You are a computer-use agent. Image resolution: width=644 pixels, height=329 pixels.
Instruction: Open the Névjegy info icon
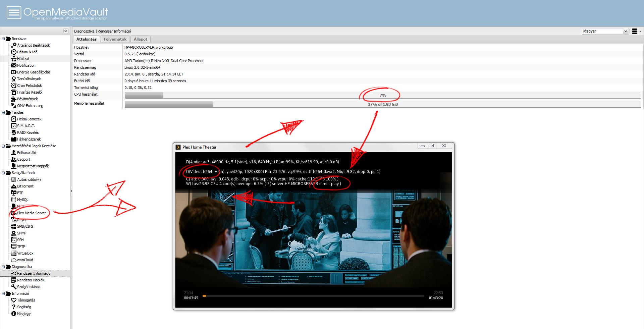[x=14, y=314]
